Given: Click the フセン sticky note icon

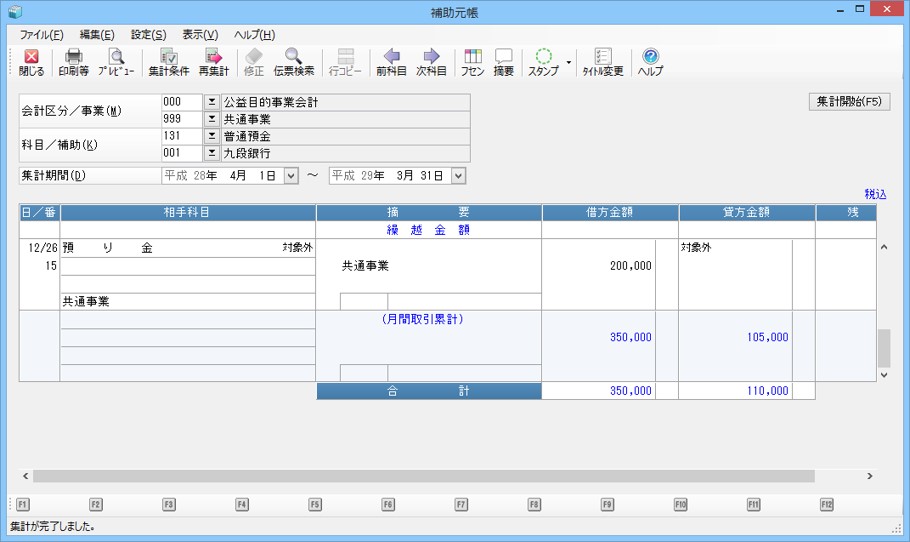Looking at the screenshot, I should point(473,62).
